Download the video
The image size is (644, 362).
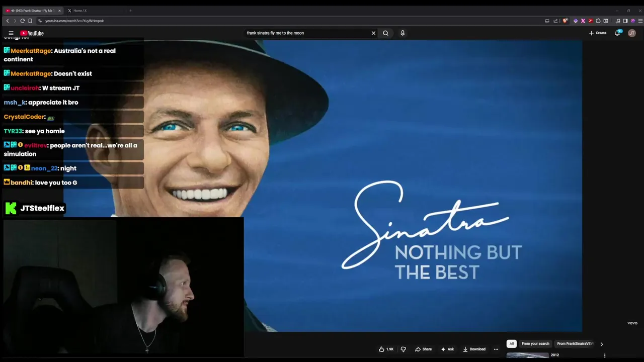(x=474, y=349)
